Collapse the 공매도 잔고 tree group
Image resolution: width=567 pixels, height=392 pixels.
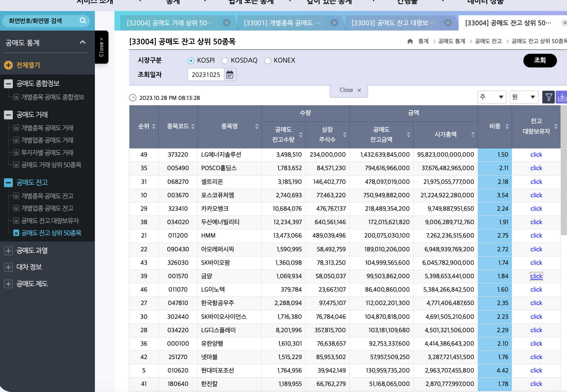pos(8,183)
